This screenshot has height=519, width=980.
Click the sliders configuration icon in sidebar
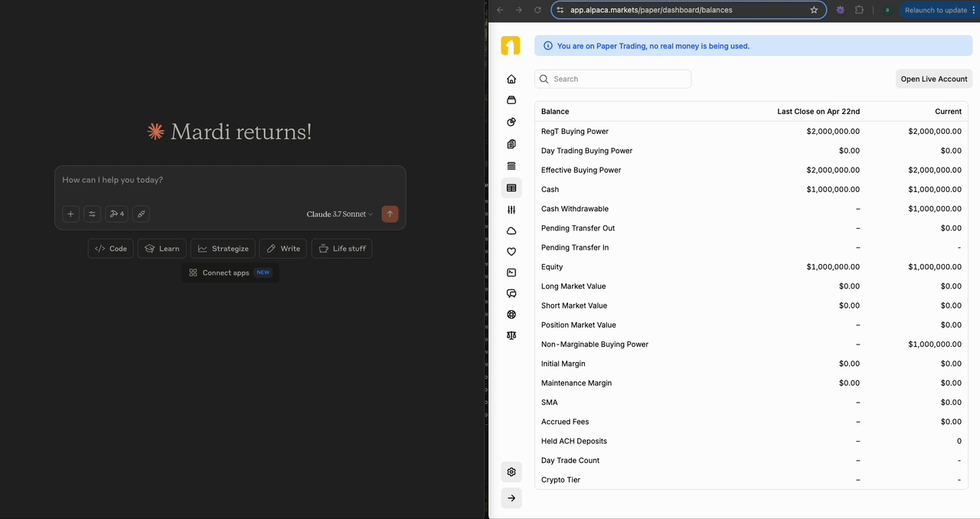(x=511, y=210)
